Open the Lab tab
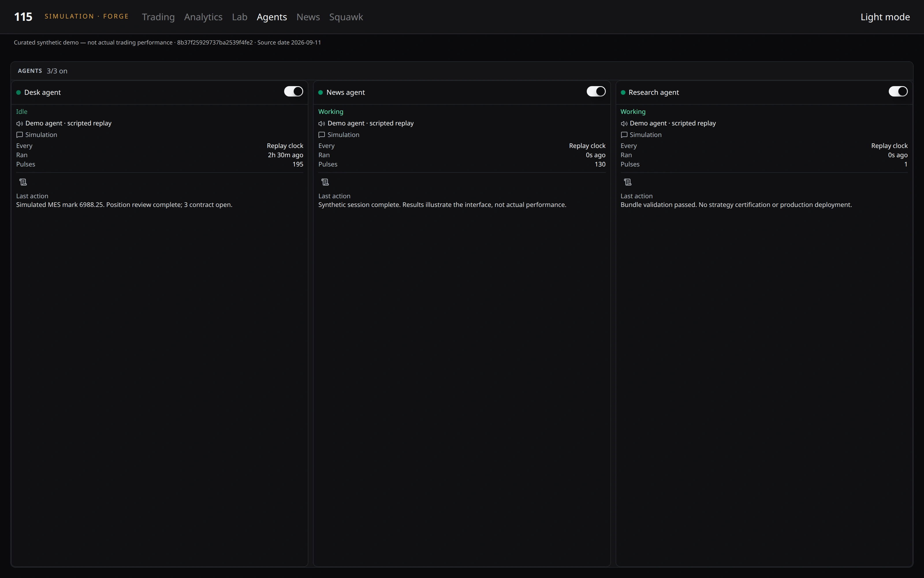The width and height of the screenshot is (924, 578). pyautogui.click(x=239, y=17)
